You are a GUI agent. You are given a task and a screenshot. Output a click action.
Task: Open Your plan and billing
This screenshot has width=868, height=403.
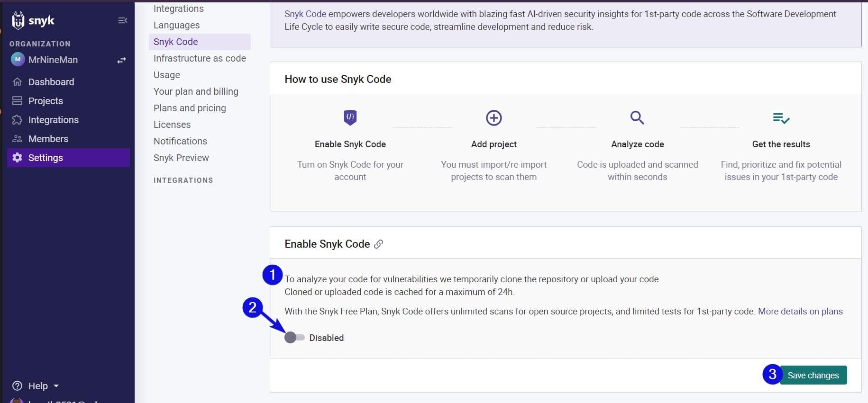click(x=196, y=91)
